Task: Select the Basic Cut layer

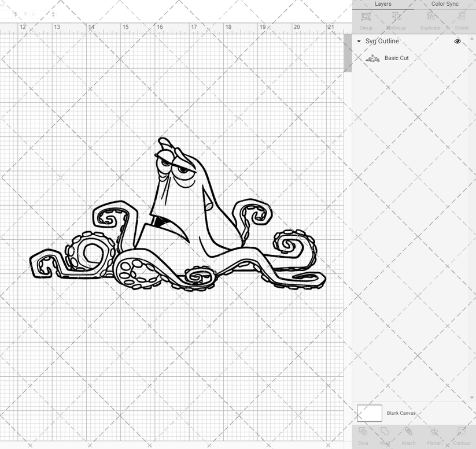Action: [x=396, y=58]
